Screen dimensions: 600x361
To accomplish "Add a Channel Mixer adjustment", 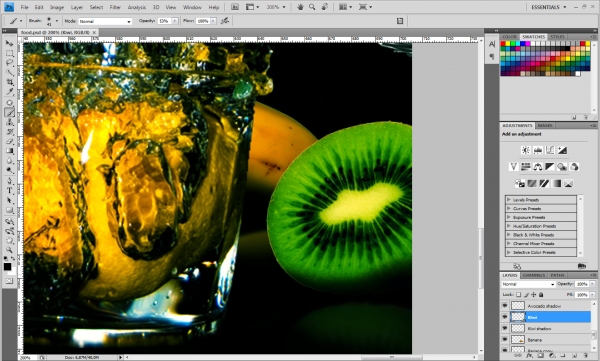I will (x=574, y=167).
